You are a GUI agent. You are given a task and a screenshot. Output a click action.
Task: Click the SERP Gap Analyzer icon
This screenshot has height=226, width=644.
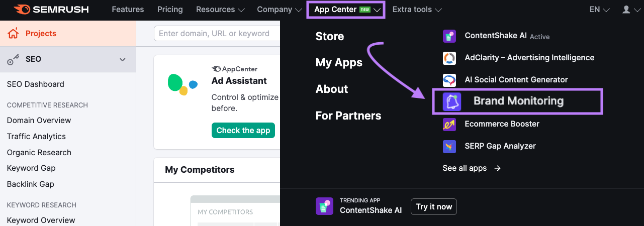(449, 146)
